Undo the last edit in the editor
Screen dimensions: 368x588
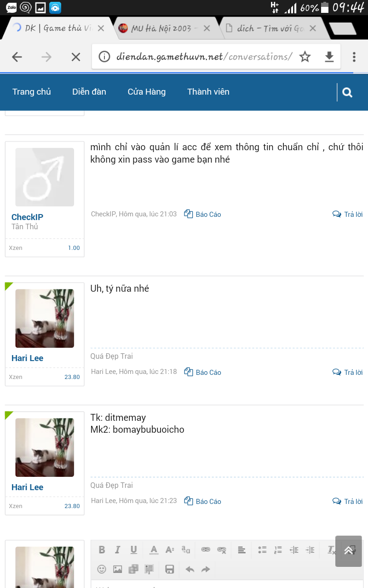point(190,569)
